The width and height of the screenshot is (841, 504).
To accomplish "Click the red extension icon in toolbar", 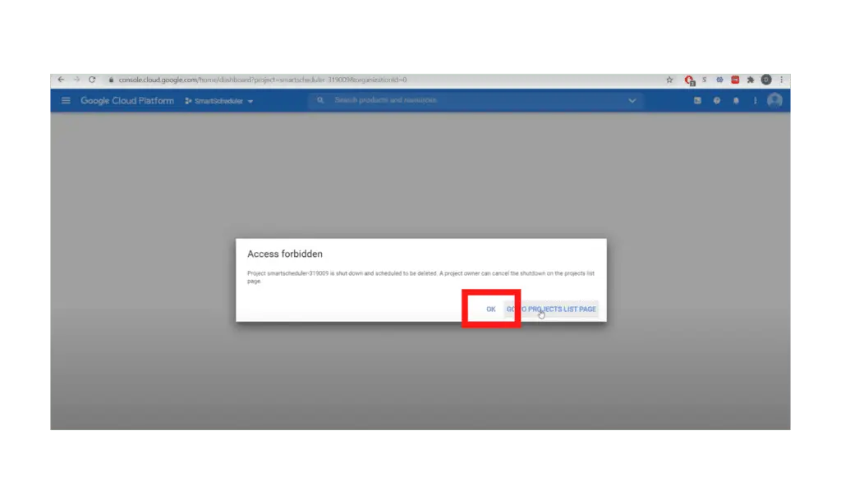I will click(x=735, y=80).
